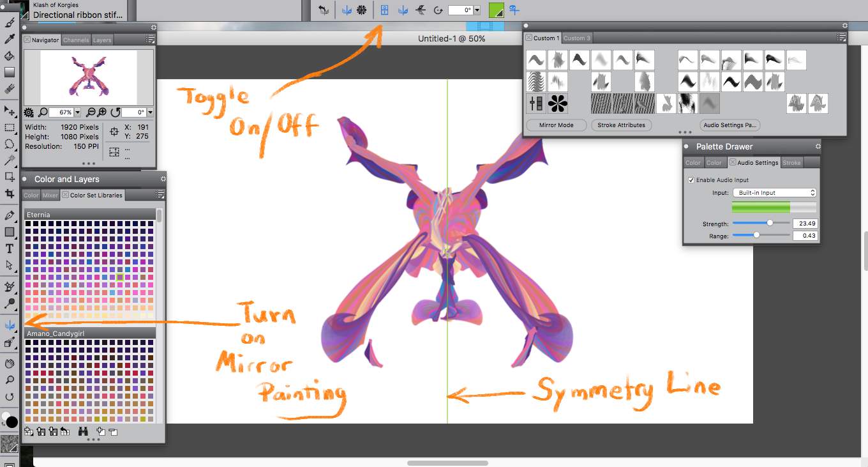The image size is (868, 467).
Task: Click the Kaleidoscope icon in the property bar
Action: (362, 10)
